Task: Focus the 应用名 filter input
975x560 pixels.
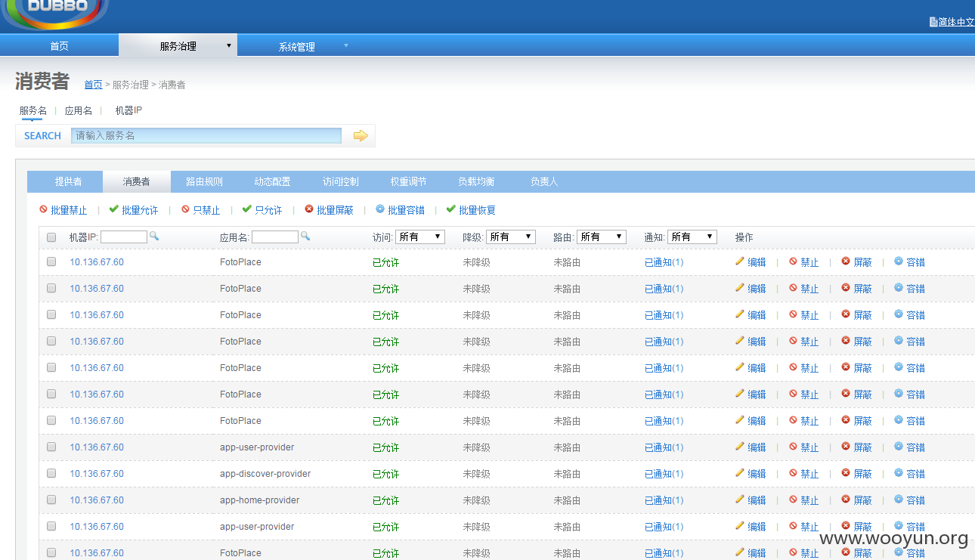Action: 275,237
